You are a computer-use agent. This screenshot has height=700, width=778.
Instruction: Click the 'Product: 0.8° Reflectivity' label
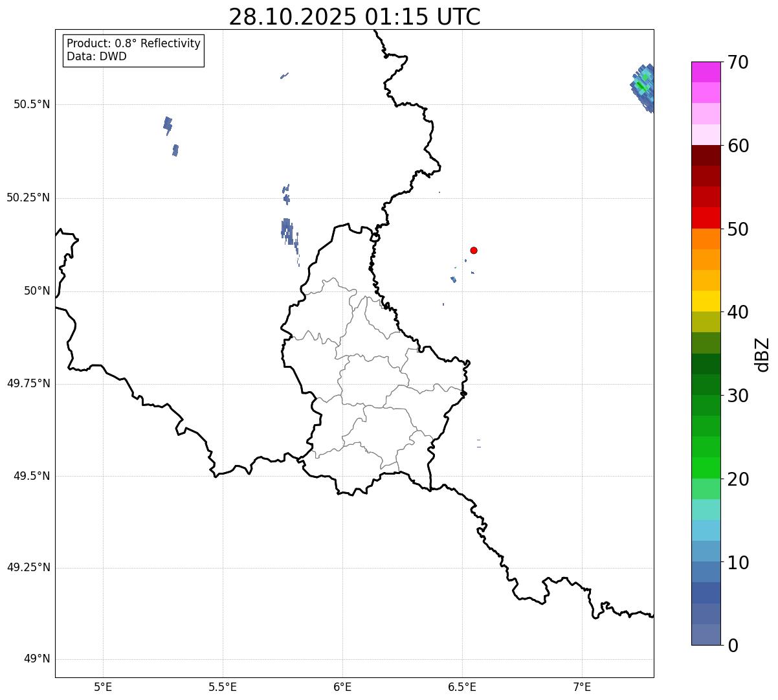click(134, 43)
